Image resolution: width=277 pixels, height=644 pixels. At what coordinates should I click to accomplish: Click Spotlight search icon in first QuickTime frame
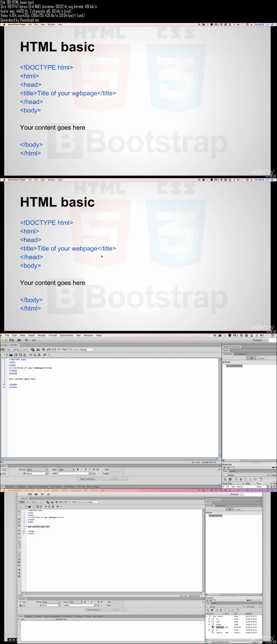tap(268, 25)
